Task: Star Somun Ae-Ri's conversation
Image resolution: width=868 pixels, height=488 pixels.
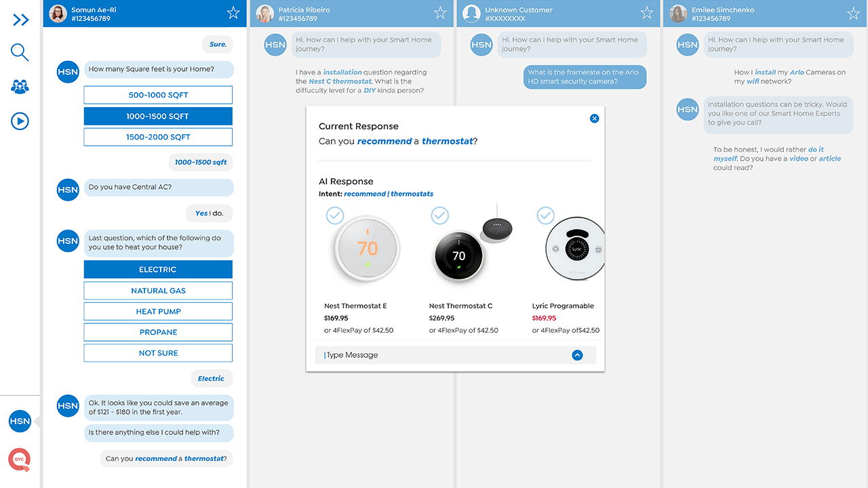Action: [233, 13]
